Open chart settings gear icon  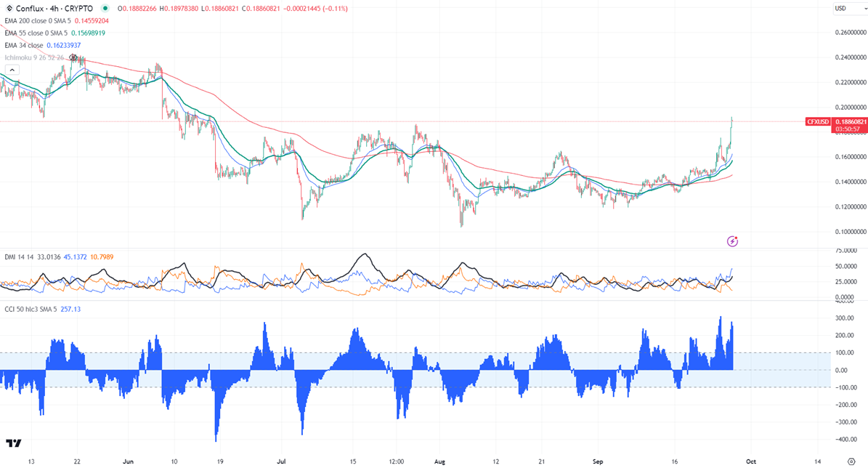(851, 461)
